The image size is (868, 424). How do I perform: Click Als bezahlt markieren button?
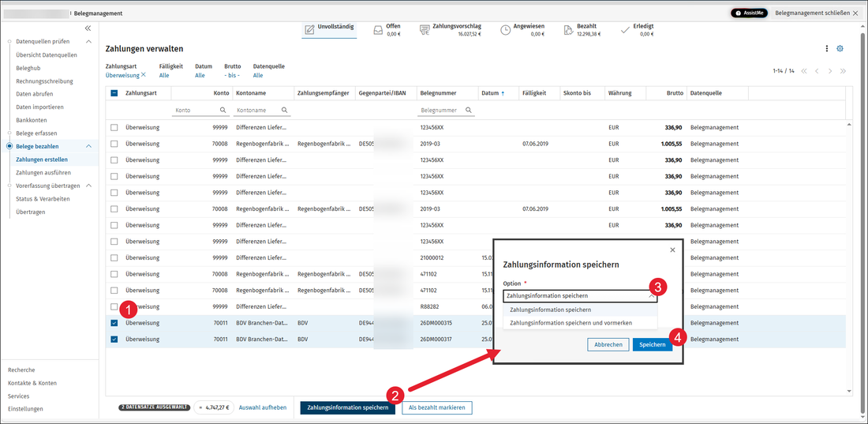pos(437,408)
